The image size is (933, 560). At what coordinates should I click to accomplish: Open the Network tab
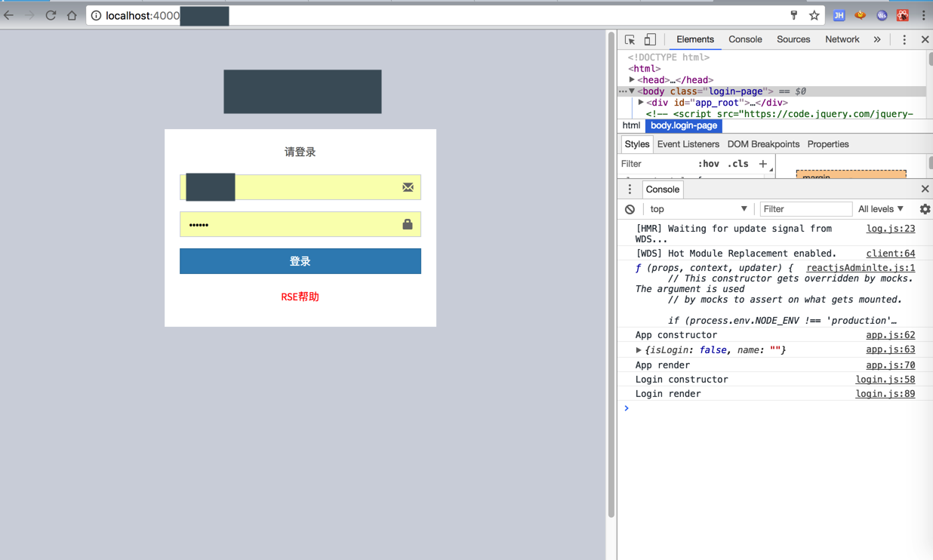click(842, 39)
